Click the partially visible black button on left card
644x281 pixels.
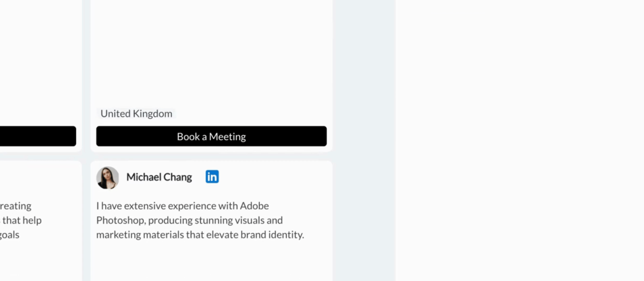click(38, 136)
